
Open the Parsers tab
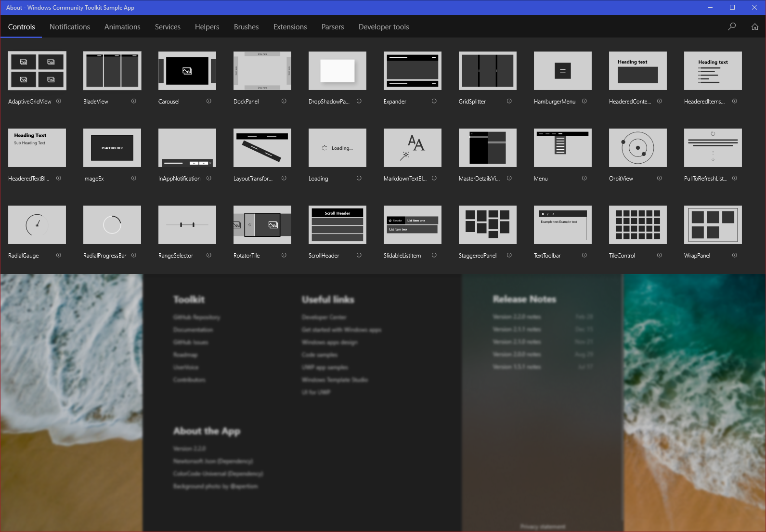[x=333, y=27]
